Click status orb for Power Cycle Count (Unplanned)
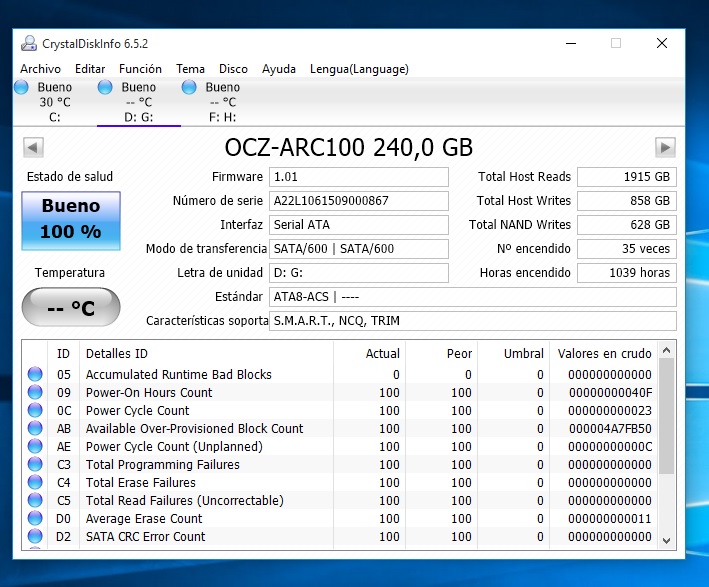 pyautogui.click(x=35, y=446)
